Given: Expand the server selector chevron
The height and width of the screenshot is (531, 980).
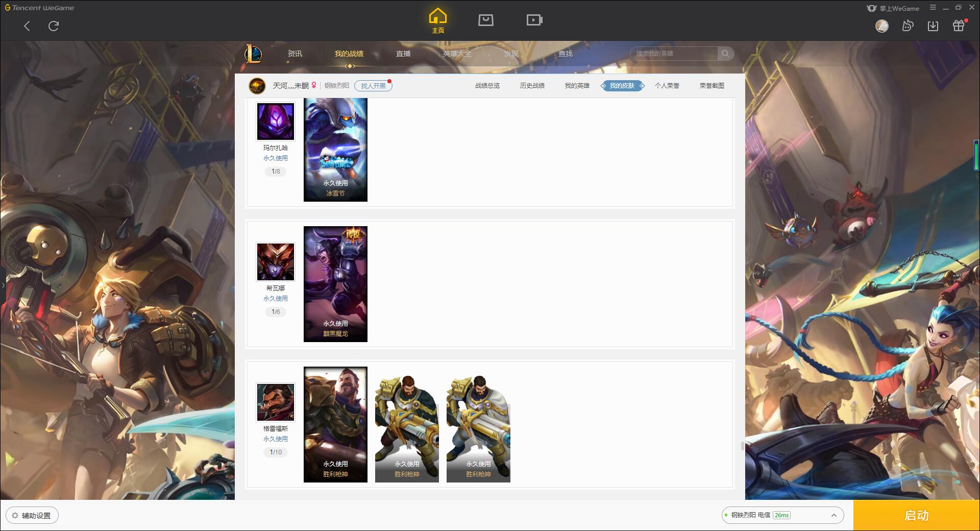Looking at the screenshot, I should click(x=834, y=515).
